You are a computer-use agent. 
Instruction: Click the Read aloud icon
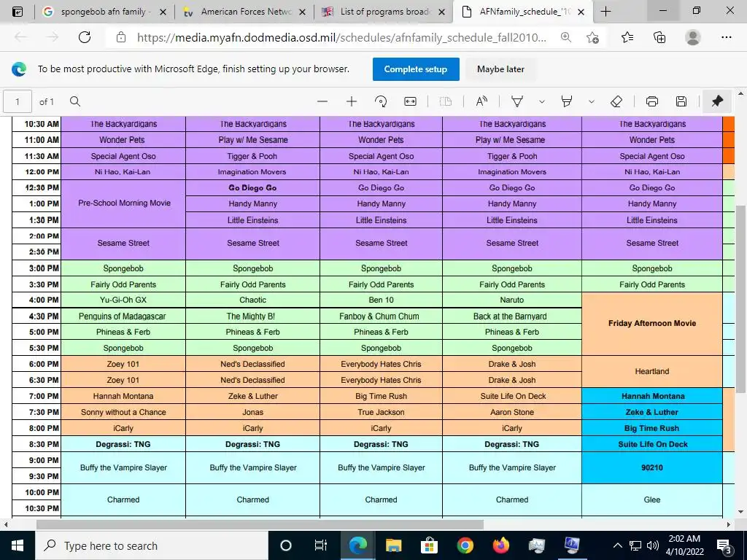click(481, 101)
